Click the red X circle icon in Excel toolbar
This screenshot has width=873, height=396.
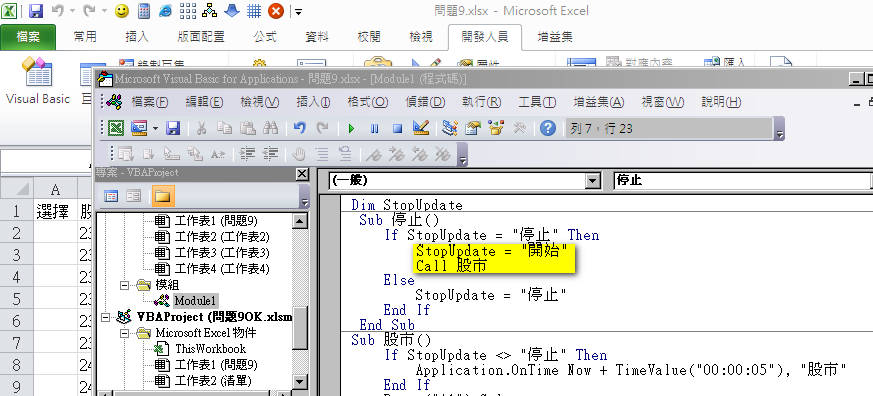[276, 11]
